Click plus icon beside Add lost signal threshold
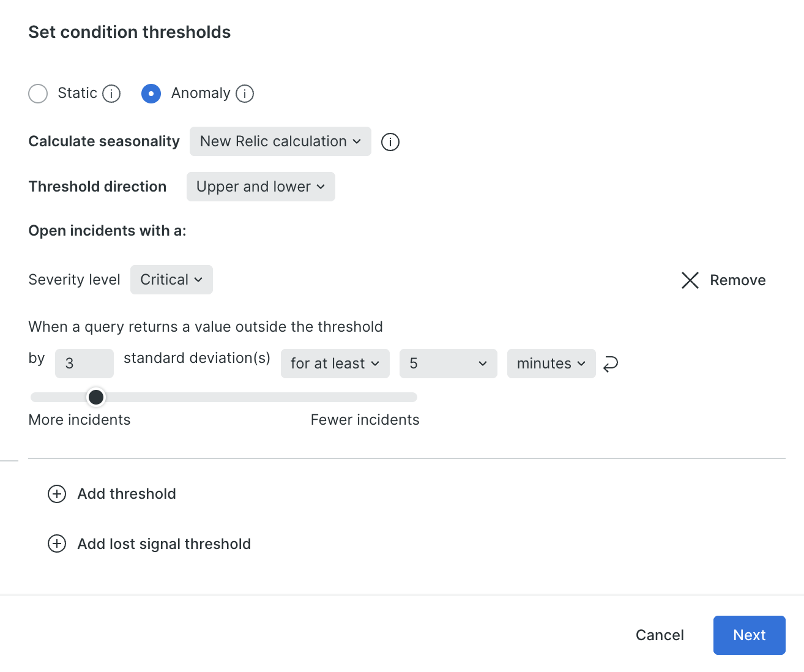 (x=57, y=543)
